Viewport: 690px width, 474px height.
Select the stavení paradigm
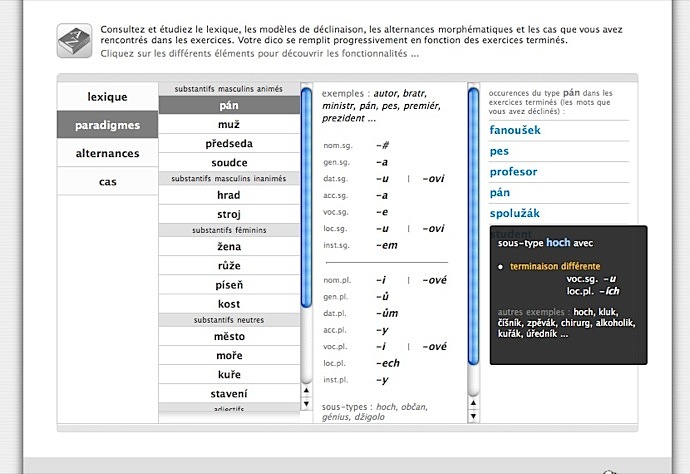[x=229, y=393]
